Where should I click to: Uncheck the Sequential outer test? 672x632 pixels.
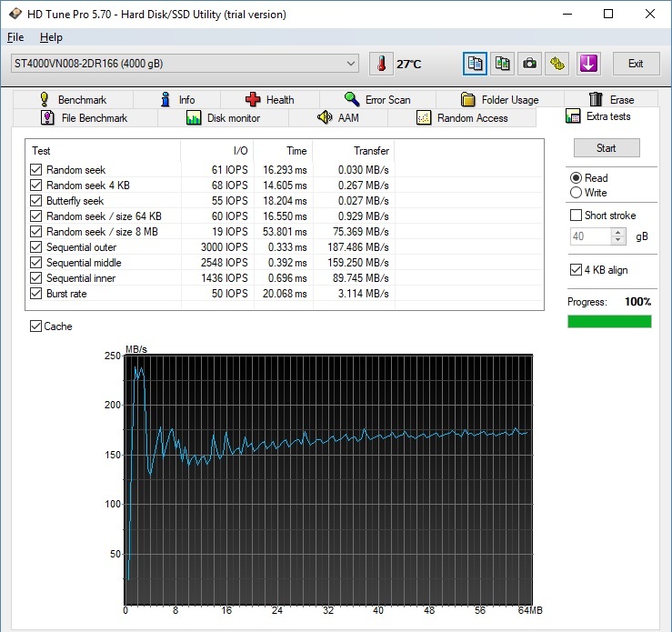(x=36, y=247)
